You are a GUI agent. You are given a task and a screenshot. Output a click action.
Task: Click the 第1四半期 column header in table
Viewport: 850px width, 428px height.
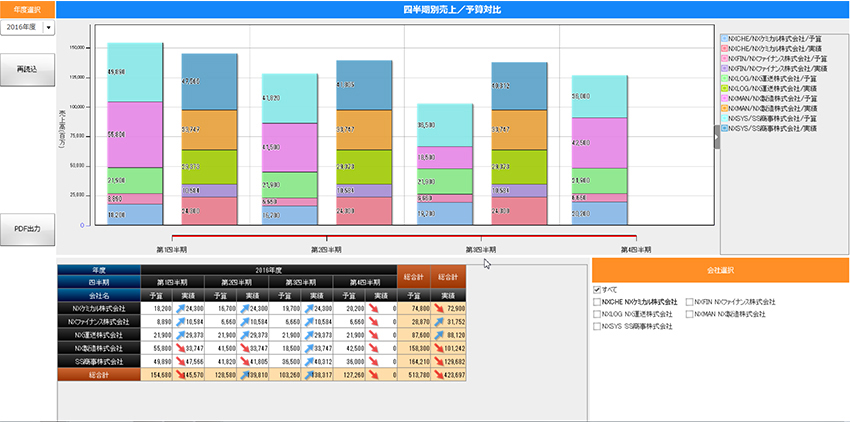(172, 282)
